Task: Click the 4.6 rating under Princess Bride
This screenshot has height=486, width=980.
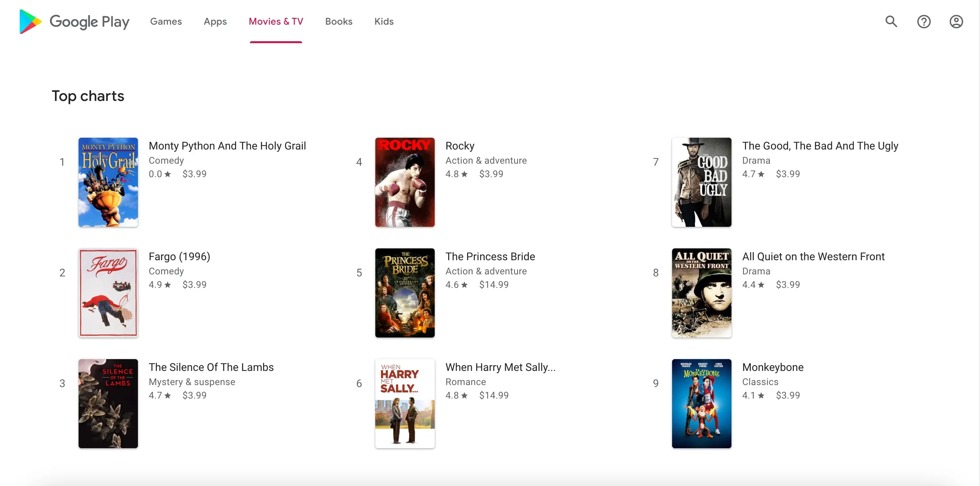Action: click(457, 285)
